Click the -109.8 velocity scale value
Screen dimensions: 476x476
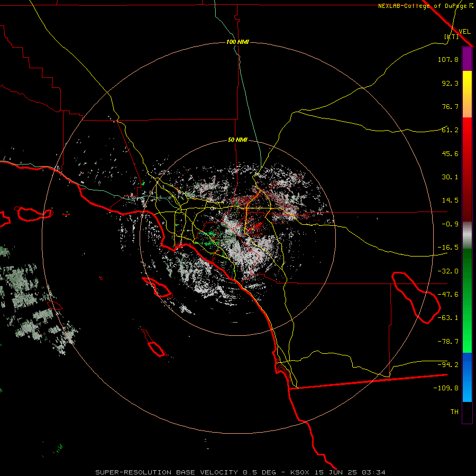pyautogui.click(x=446, y=388)
